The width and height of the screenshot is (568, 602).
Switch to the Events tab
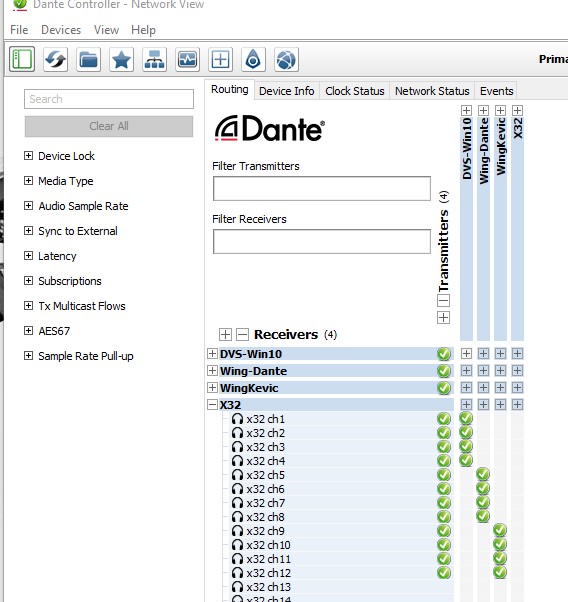click(x=496, y=91)
